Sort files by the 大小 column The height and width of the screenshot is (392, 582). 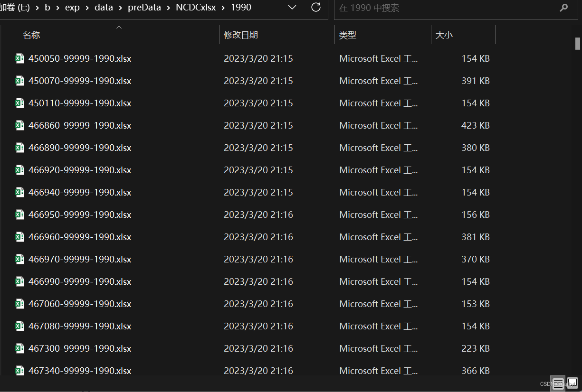pyautogui.click(x=444, y=35)
